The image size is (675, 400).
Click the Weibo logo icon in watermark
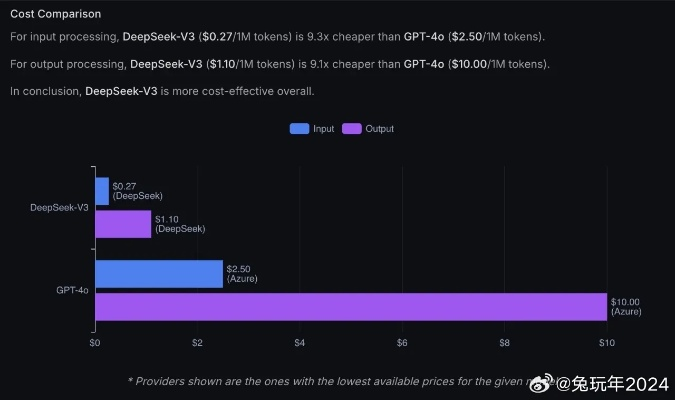point(540,382)
